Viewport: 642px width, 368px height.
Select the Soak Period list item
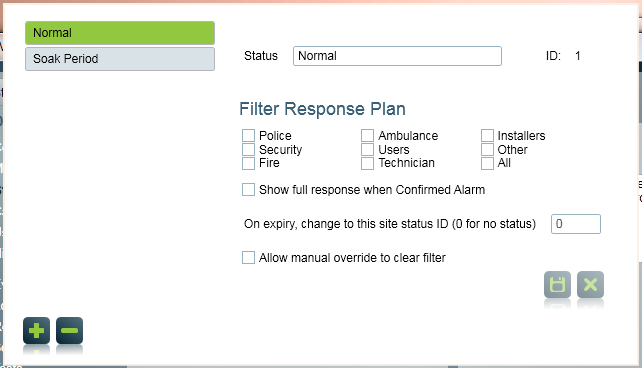click(120, 59)
